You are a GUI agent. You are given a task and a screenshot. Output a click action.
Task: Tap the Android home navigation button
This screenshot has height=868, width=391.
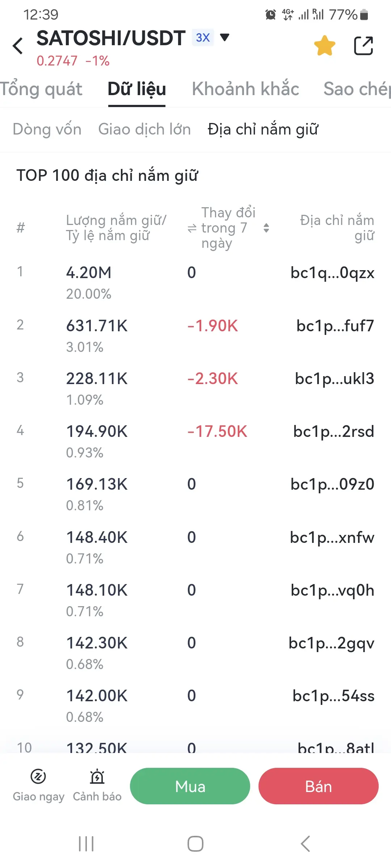point(195,844)
